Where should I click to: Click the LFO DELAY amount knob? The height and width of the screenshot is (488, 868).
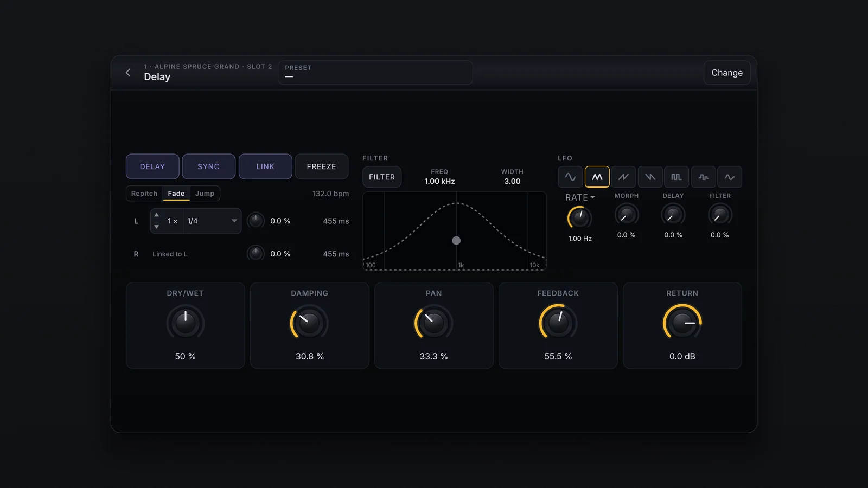pos(673,215)
